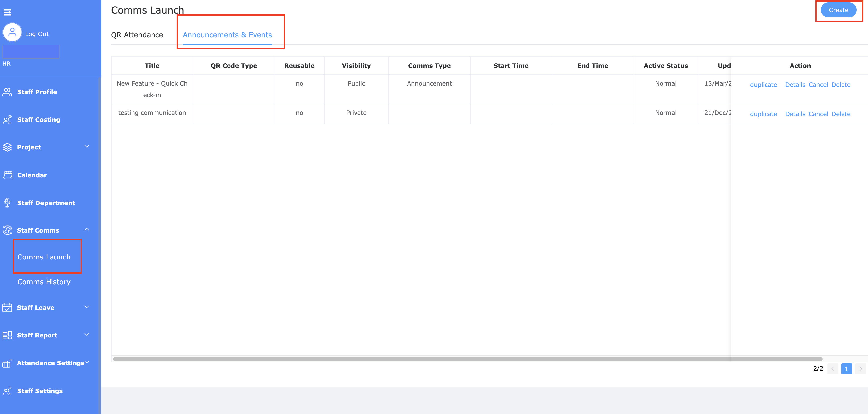Click the Staff Report grid icon

[x=7, y=335]
